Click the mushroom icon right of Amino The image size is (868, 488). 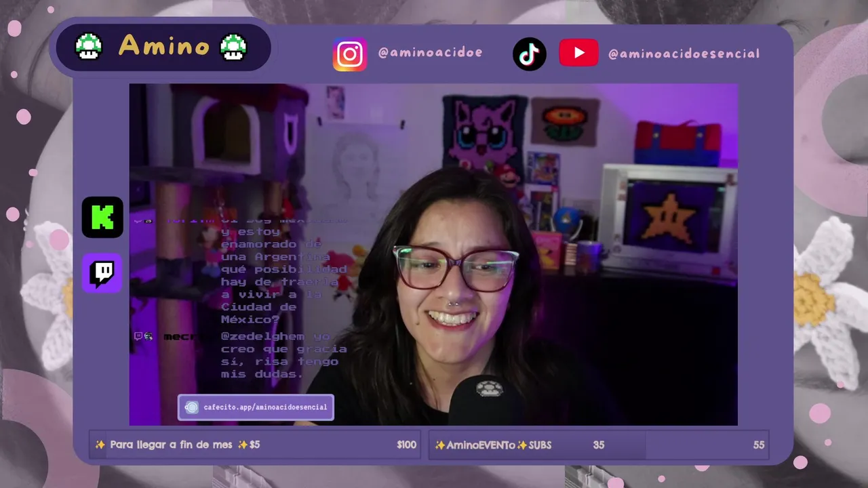(233, 47)
